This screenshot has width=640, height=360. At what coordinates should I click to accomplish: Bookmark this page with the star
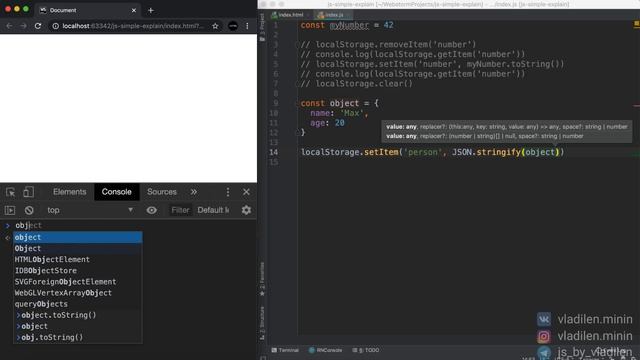point(215,26)
